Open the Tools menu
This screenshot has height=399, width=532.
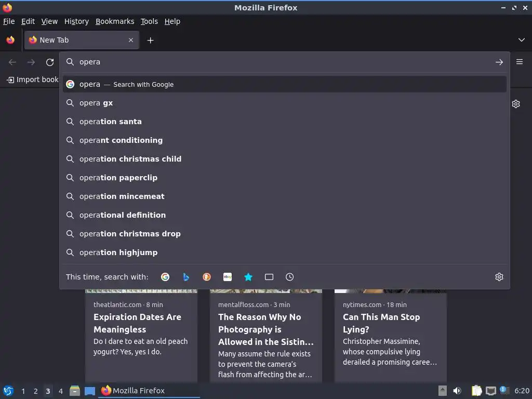click(149, 21)
